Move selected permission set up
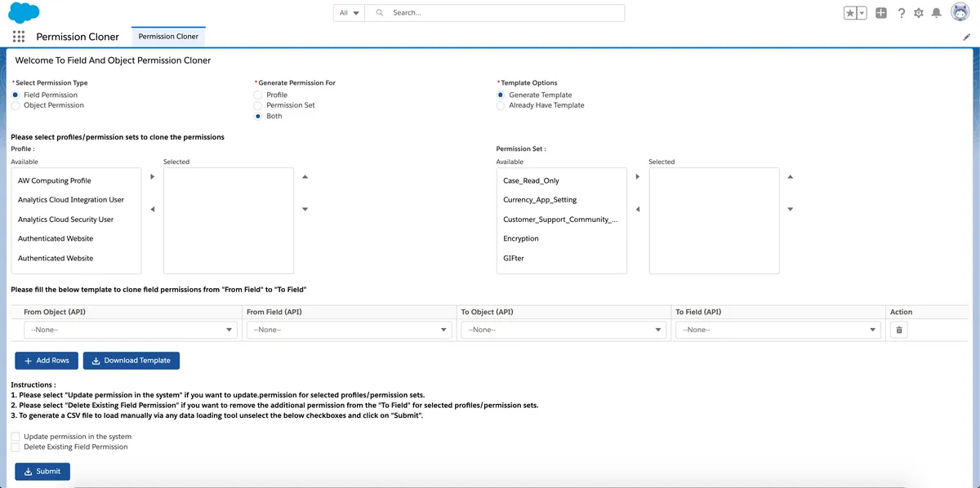 tap(790, 176)
